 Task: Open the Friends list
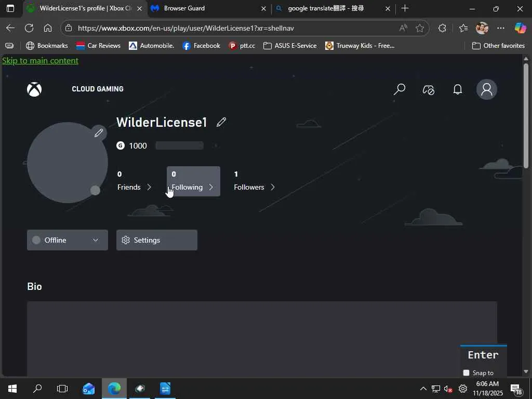(135, 181)
